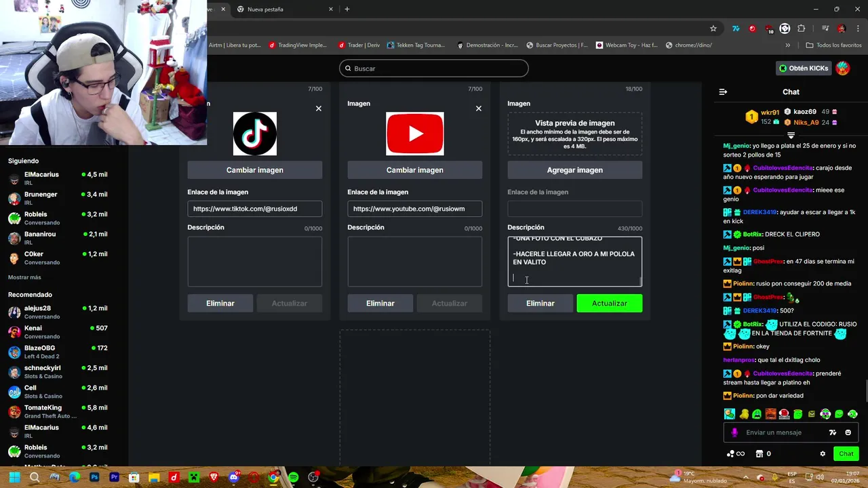Click the TikTok link input field
868x488 pixels.
[255, 209]
